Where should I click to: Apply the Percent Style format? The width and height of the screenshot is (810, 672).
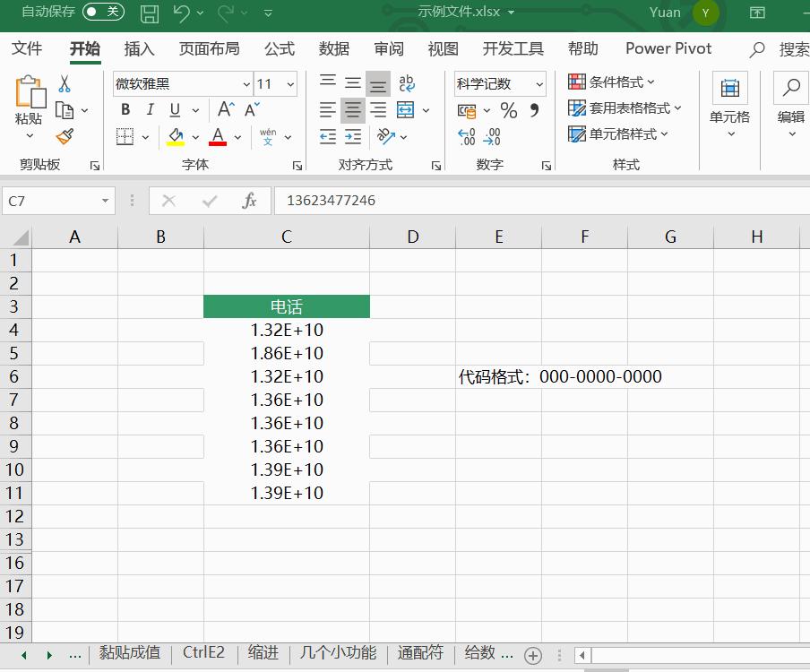coord(507,110)
